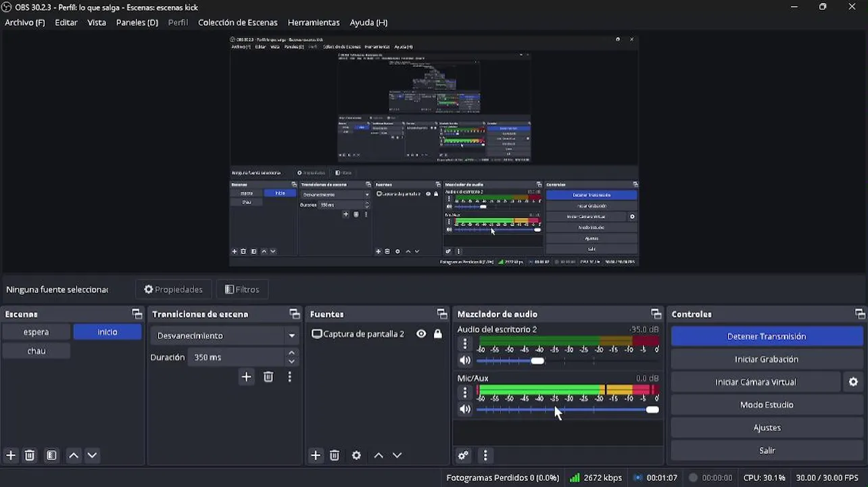Screen dimensions: 868x487
Task: Click Iniciar Grabación button
Action: point(767,359)
